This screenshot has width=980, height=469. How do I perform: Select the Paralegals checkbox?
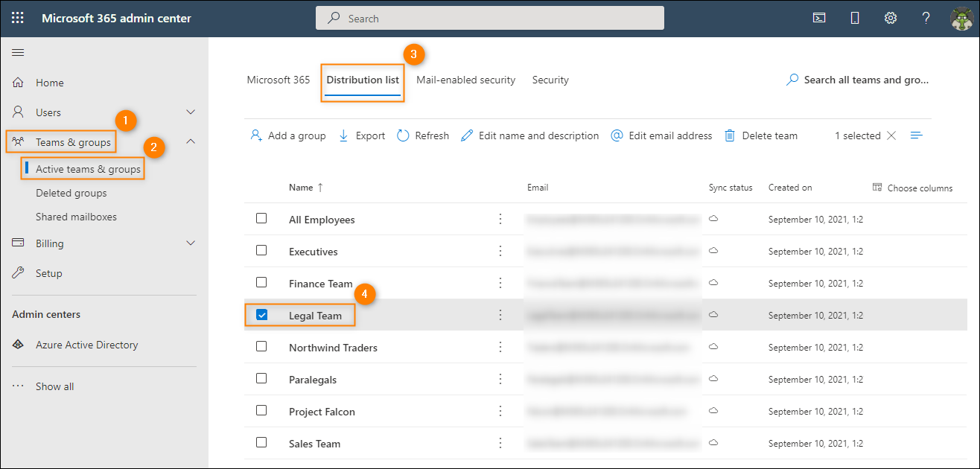[x=261, y=378]
